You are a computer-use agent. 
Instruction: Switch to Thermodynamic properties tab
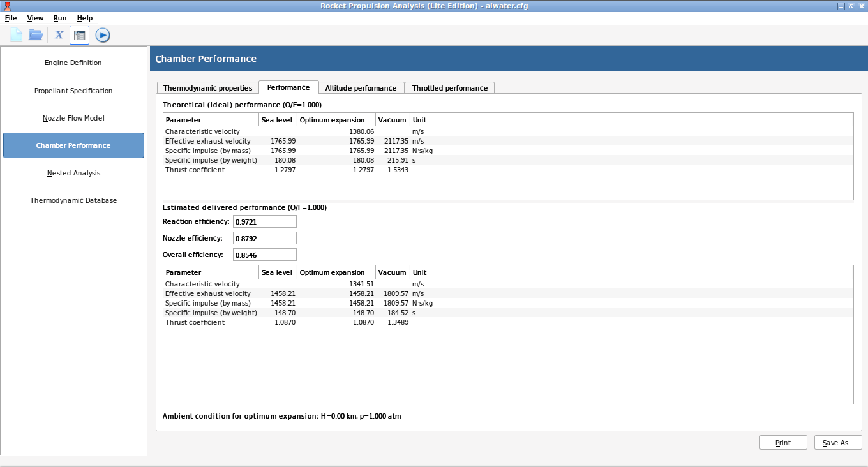(207, 88)
